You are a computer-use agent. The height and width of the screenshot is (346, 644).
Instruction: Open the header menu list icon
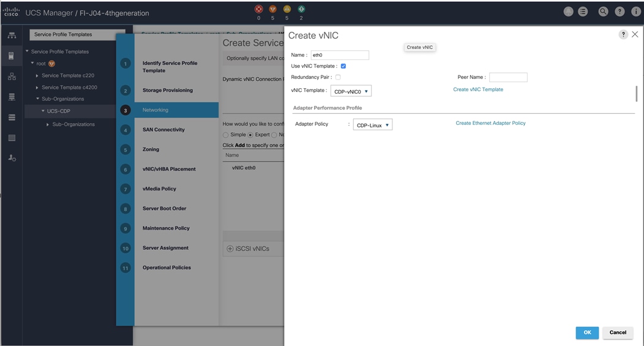(583, 12)
